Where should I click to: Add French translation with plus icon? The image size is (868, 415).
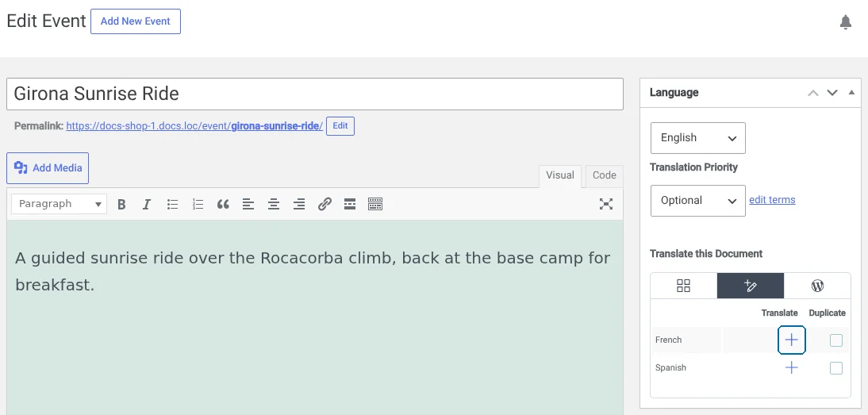coord(792,340)
